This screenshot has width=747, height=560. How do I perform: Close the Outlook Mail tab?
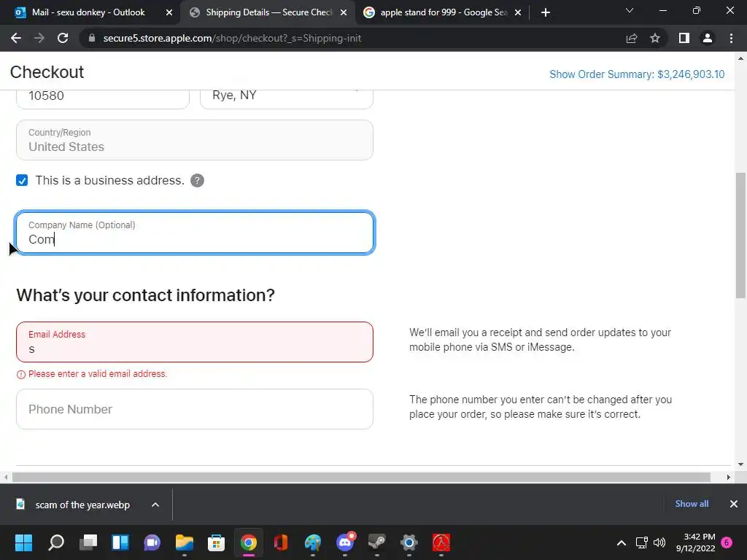(169, 12)
